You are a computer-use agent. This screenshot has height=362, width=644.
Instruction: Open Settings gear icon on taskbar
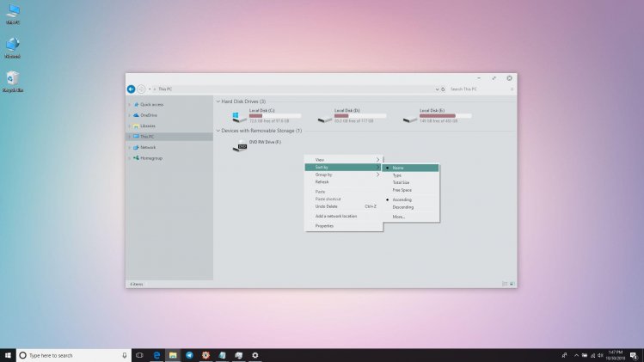(255, 355)
